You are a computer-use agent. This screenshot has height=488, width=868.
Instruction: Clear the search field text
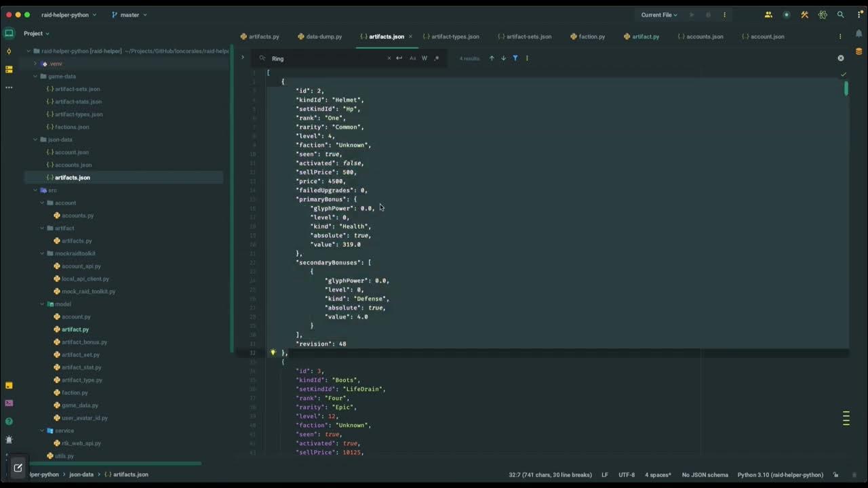click(389, 58)
